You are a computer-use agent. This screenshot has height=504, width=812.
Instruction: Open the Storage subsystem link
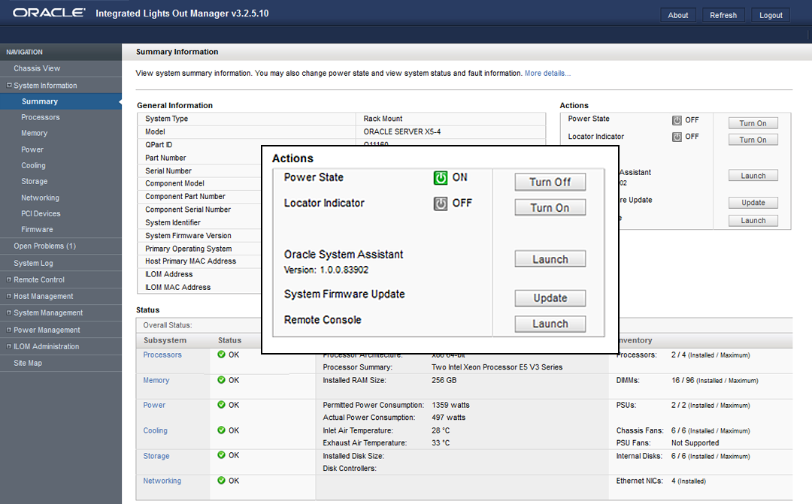(156, 455)
